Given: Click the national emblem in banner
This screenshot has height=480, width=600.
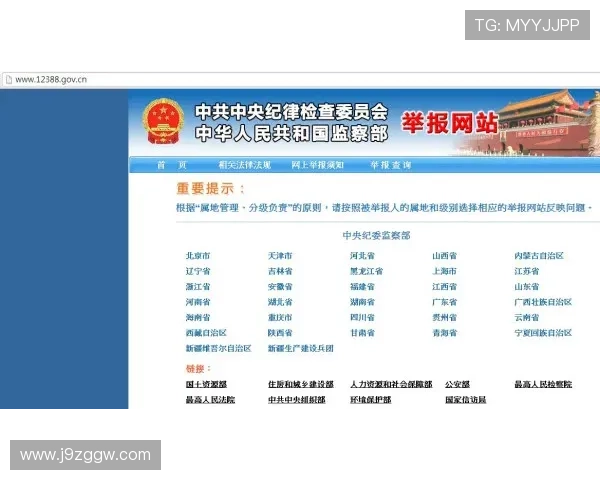Looking at the screenshot, I should pos(163,121).
